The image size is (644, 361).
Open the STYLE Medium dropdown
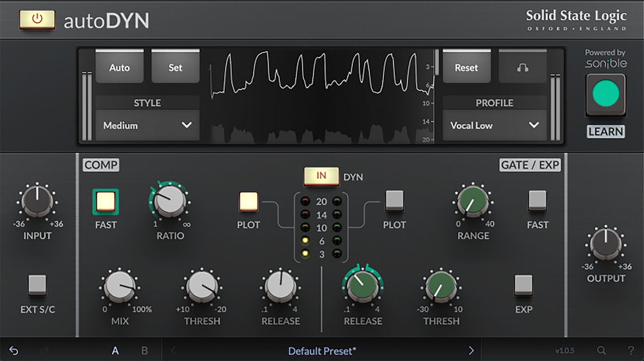coord(147,125)
